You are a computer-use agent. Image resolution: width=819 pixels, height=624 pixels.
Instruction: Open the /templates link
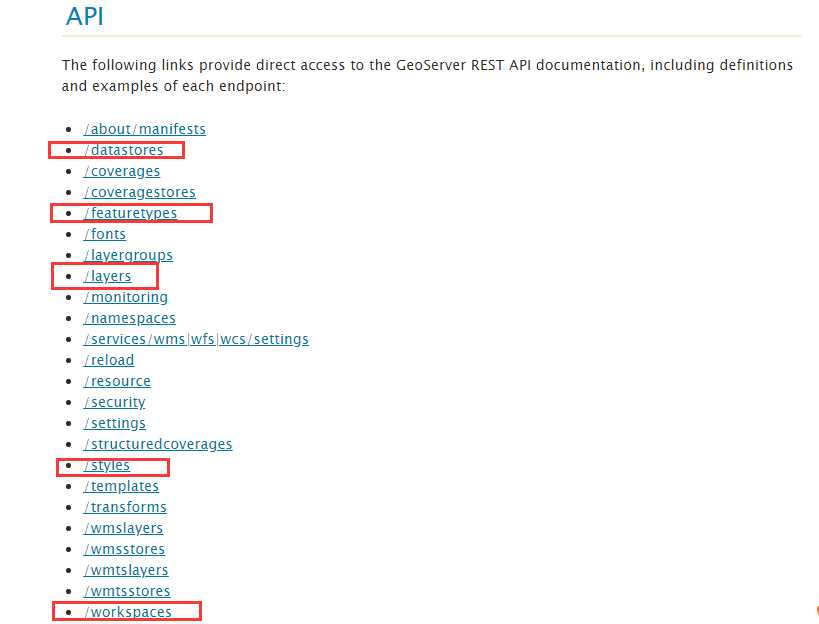(x=121, y=486)
